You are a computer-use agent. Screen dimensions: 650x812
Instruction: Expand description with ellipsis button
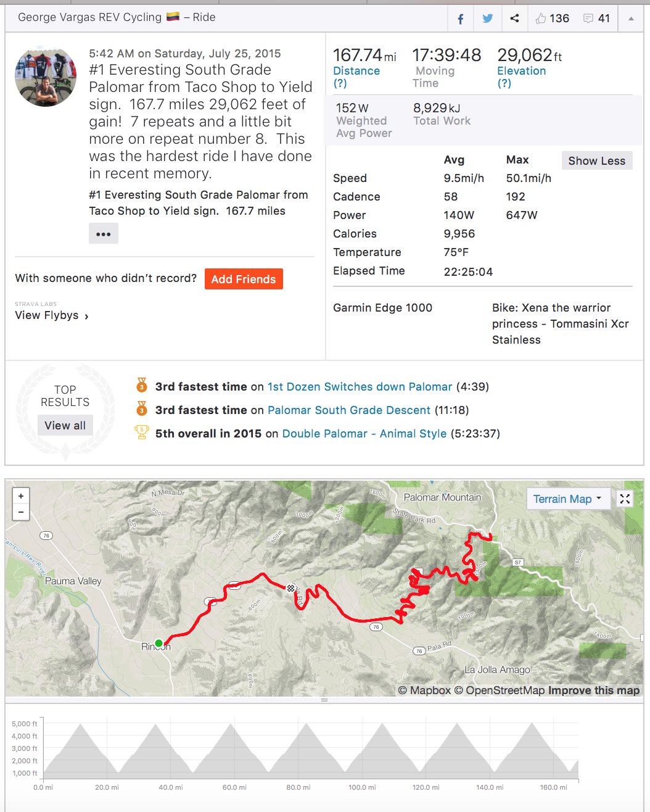104,234
